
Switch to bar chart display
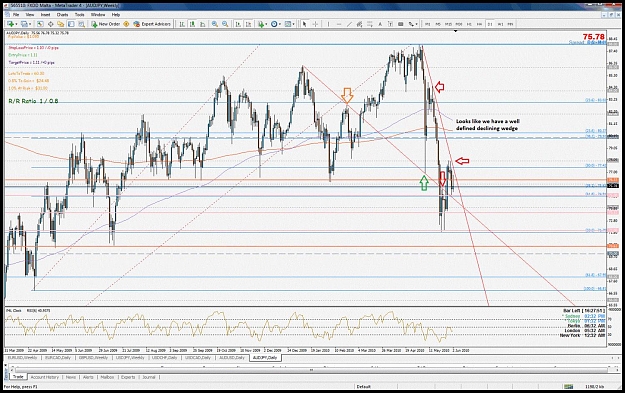pos(182,24)
